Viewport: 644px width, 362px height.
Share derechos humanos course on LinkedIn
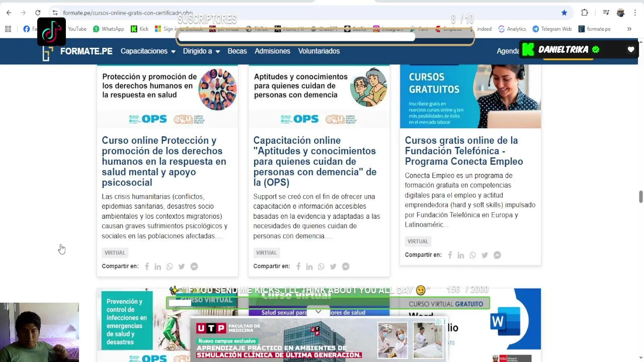(x=157, y=266)
